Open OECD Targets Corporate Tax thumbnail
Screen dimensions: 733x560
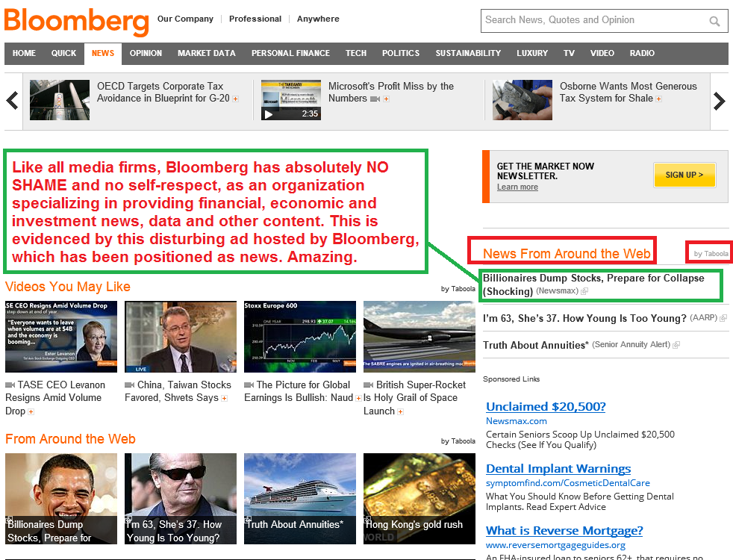(x=60, y=100)
